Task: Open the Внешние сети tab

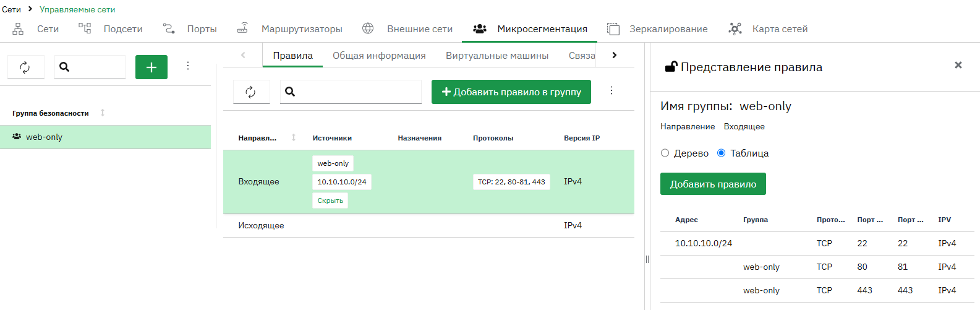Action: pos(407,29)
